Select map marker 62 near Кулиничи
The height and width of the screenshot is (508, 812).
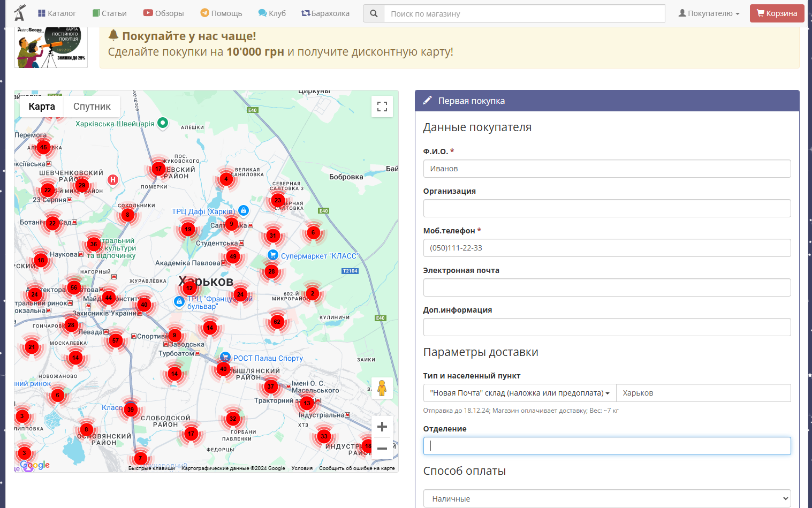point(277,322)
